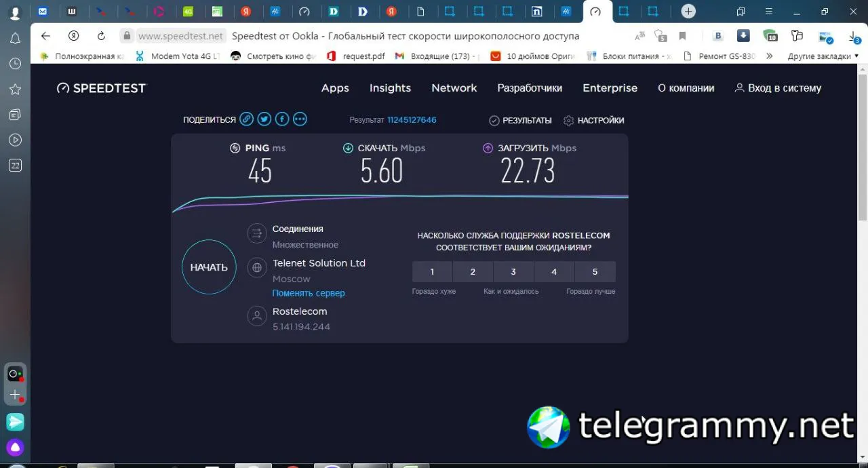Open notifications bell in the sidebar
Image resolution: width=868 pixels, height=468 pixels.
point(15,39)
